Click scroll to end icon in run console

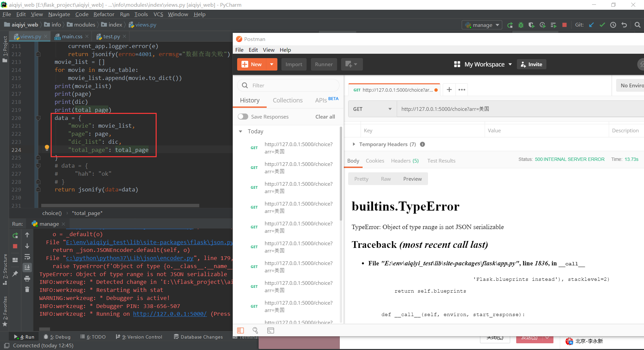click(27, 268)
